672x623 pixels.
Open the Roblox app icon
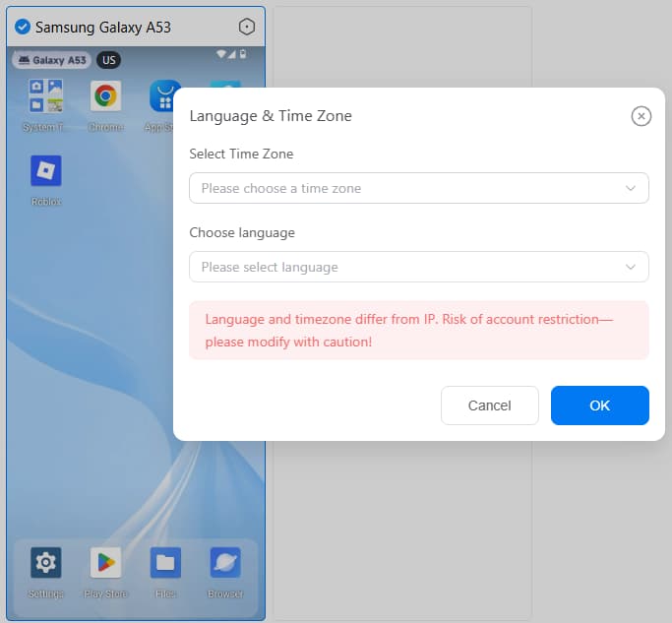[x=46, y=171]
